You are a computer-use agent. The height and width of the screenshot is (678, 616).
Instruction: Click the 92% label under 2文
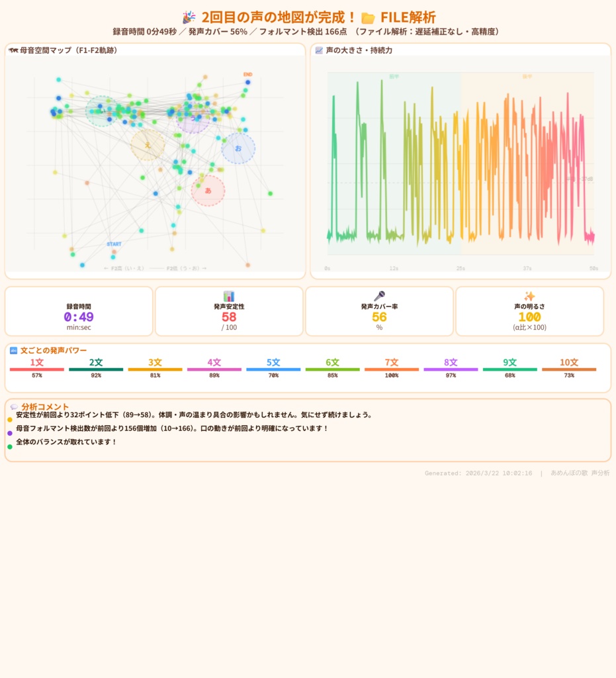coord(96,375)
